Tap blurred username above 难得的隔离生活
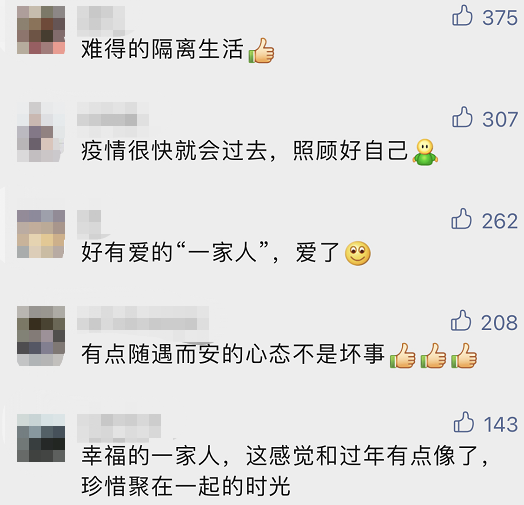524x505 pixels. (101, 21)
